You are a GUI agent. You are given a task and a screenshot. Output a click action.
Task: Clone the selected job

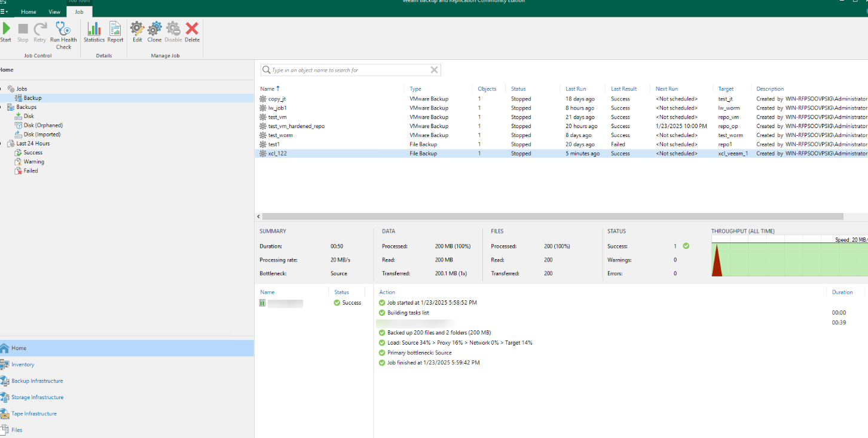[x=154, y=32]
